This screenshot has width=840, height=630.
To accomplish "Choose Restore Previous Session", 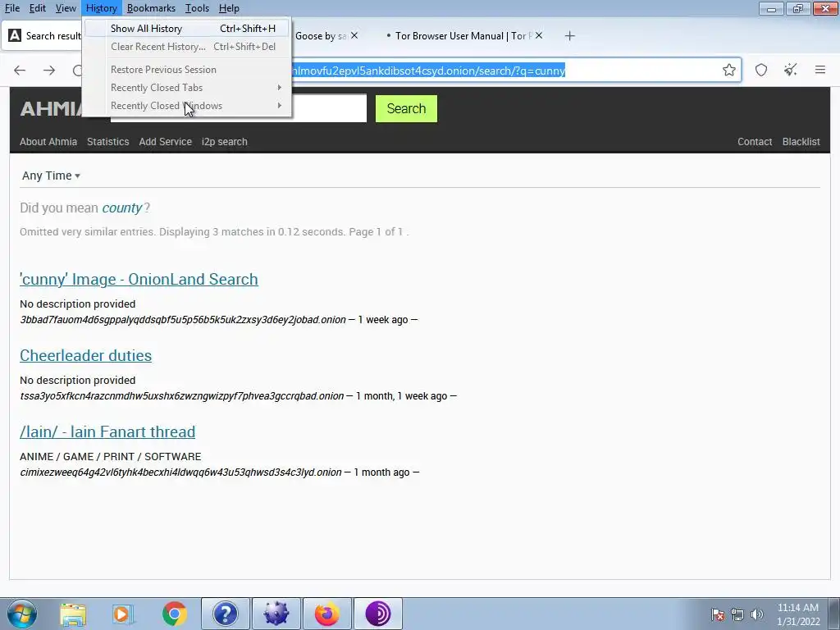I will point(187,70).
